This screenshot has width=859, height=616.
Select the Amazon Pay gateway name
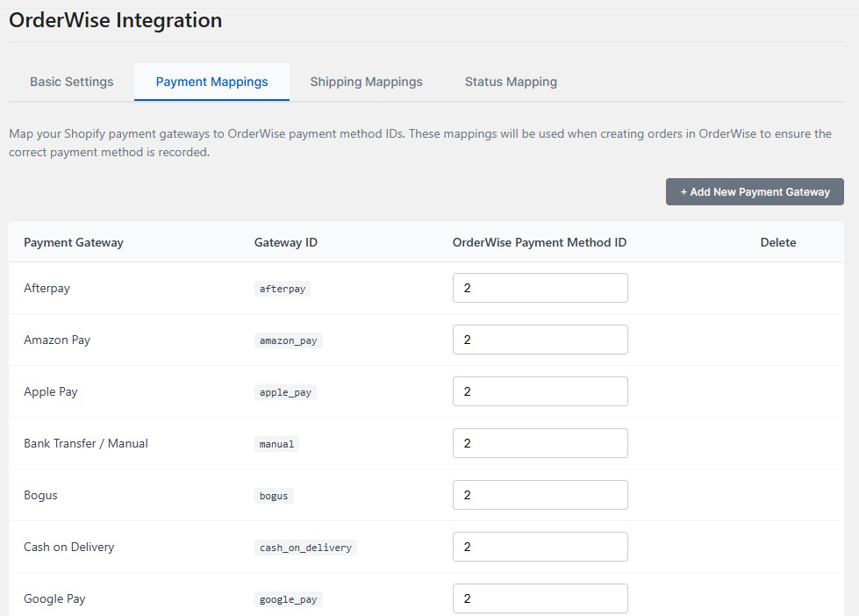pos(57,340)
